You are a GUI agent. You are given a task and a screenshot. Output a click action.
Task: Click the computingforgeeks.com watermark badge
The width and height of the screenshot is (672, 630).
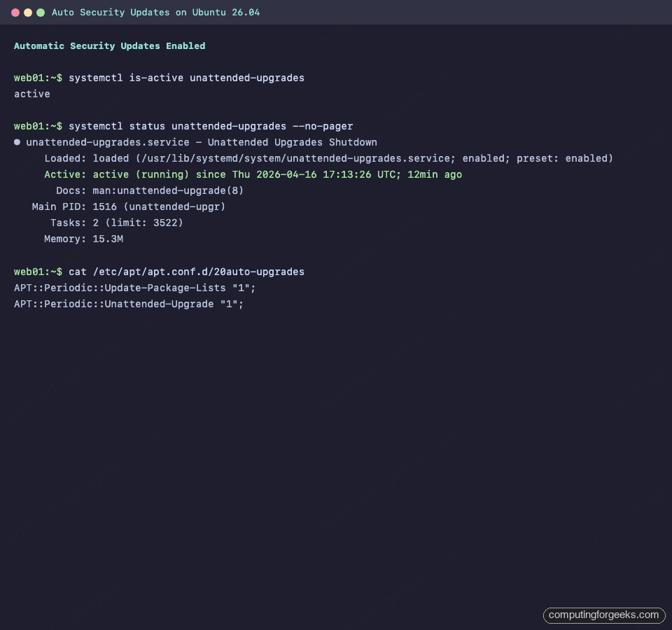tap(604, 615)
